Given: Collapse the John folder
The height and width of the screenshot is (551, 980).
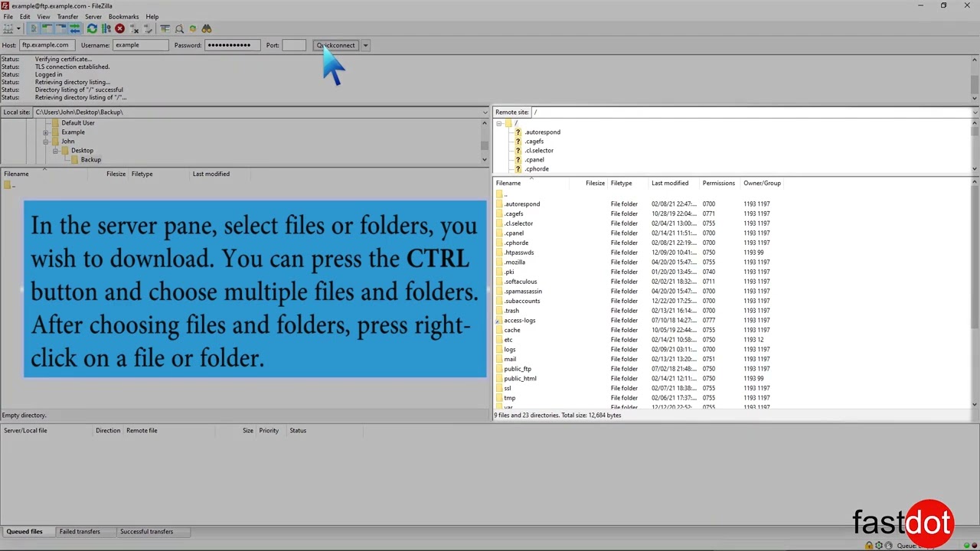Looking at the screenshot, I should pyautogui.click(x=46, y=141).
